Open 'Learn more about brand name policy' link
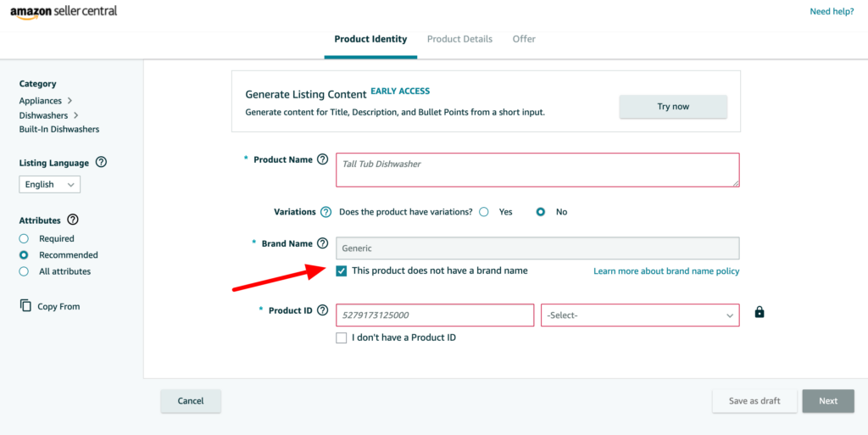Image resolution: width=868 pixels, height=435 pixels. [666, 271]
